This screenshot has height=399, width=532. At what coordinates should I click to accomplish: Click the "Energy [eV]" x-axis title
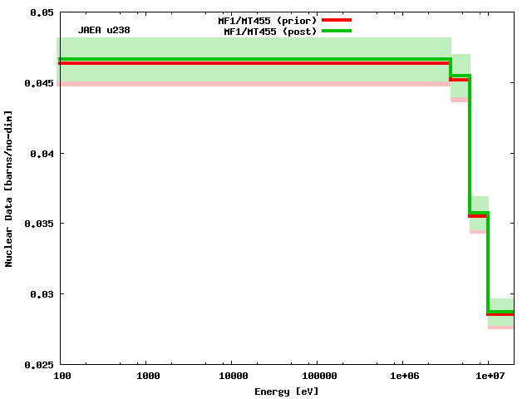pyautogui.click(x=286, y=391)
